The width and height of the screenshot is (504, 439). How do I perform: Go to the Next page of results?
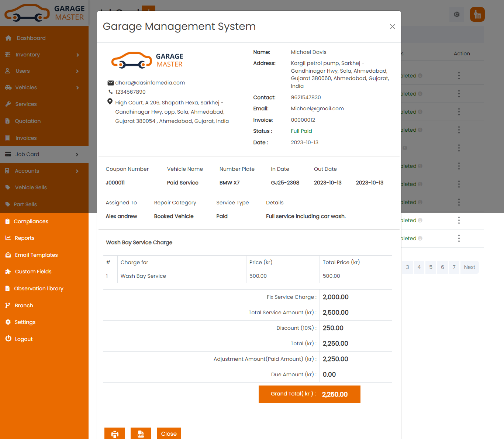coord(469,267)
